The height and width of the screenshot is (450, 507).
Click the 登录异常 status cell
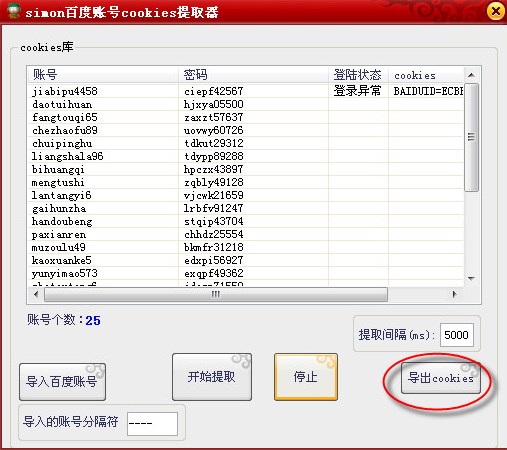pyautogui.click(x=357, y=91)
